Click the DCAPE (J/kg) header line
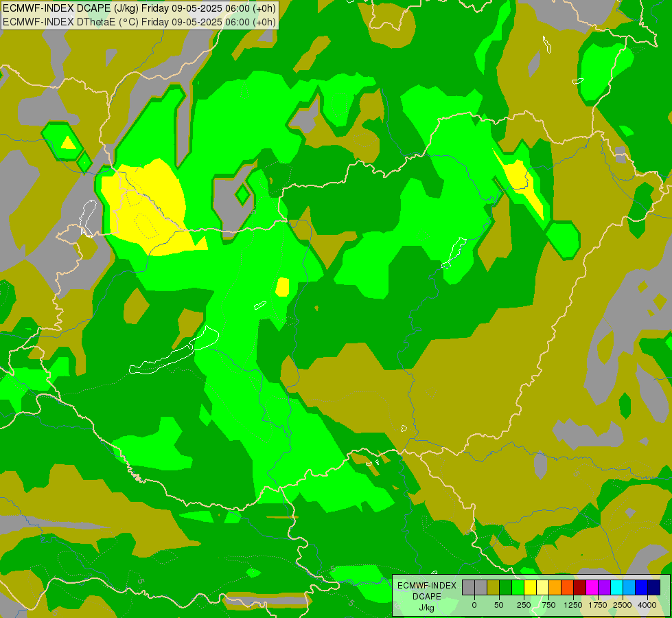Viewport: 672px width, 618px height. 139,8
